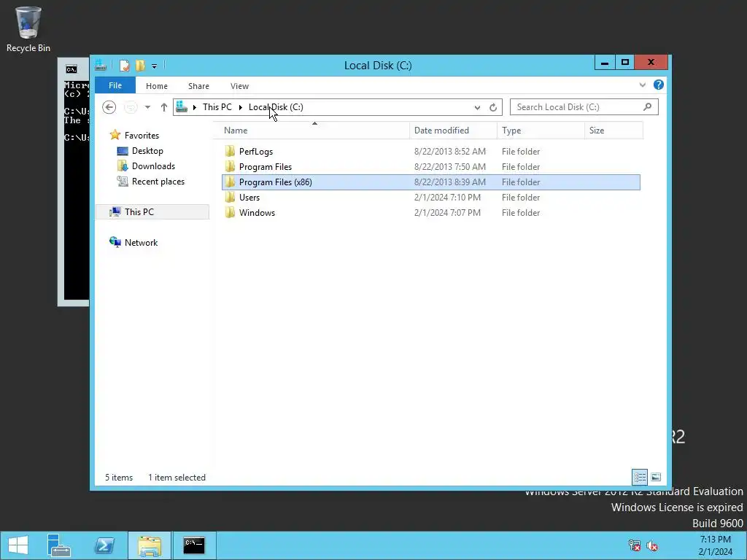Click the date 2/1/2024 7:10 PM cell
Image resolution: width=747 pixels, height=560 pixels.
(x=447, y=197)
